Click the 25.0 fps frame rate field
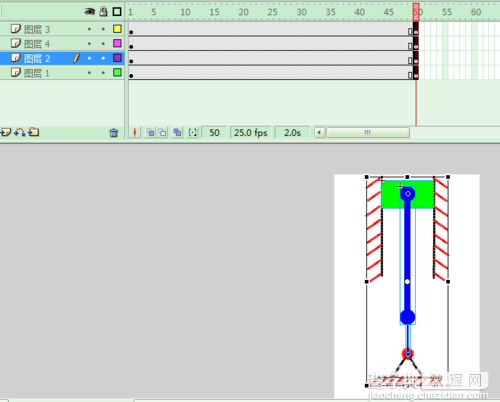The image size is (500, 402). 251,133
